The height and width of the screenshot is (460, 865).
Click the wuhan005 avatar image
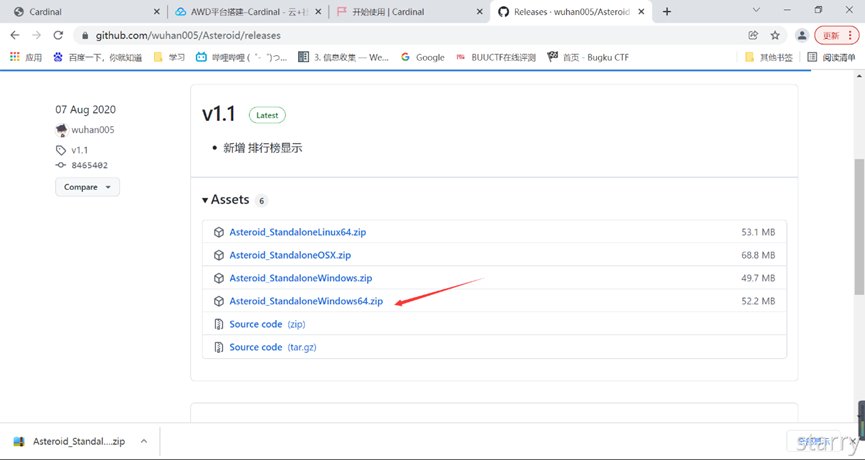click(x=61, y=130)
